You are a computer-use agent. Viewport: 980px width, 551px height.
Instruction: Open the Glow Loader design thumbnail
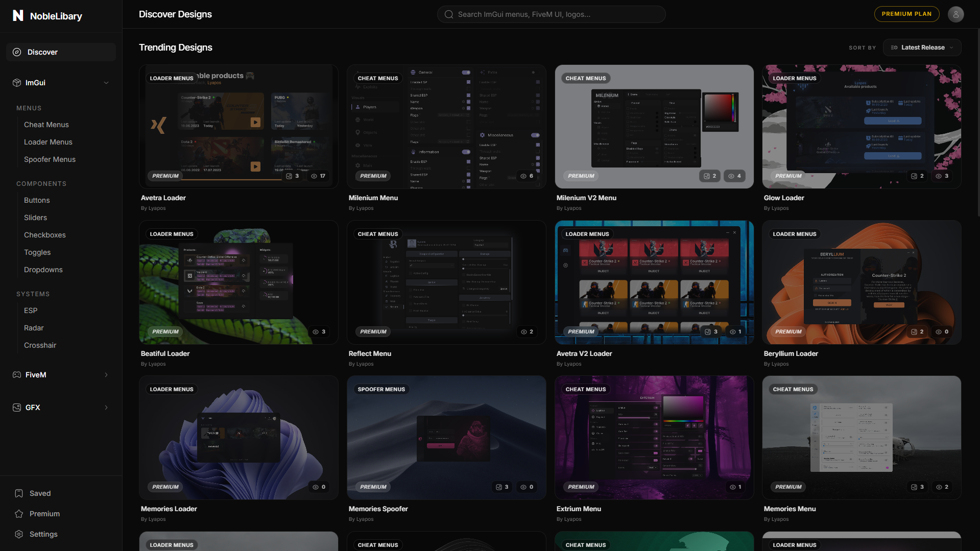861,126
